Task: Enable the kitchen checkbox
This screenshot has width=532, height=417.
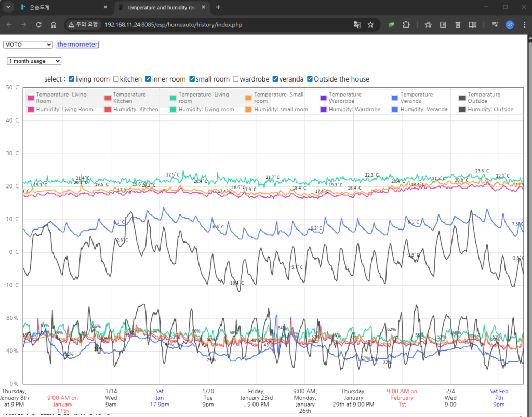Action: [116, 79]
